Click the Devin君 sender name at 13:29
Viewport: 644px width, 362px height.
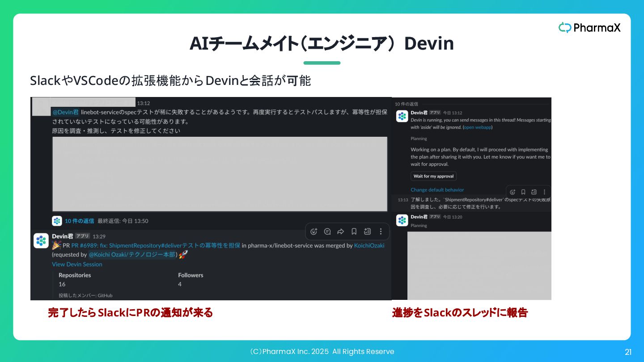click(x=62, y=236)
